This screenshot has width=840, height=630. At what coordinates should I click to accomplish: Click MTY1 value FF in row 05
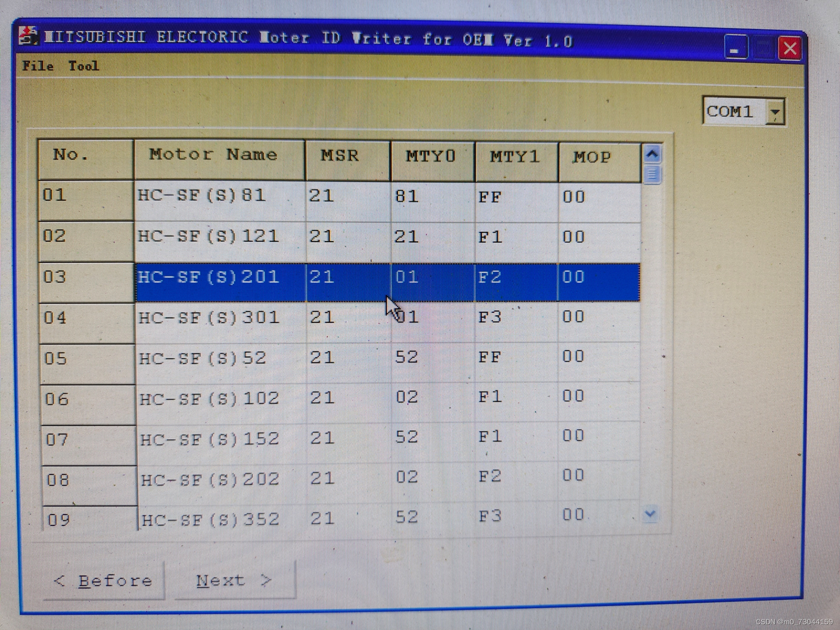[517, 362]
